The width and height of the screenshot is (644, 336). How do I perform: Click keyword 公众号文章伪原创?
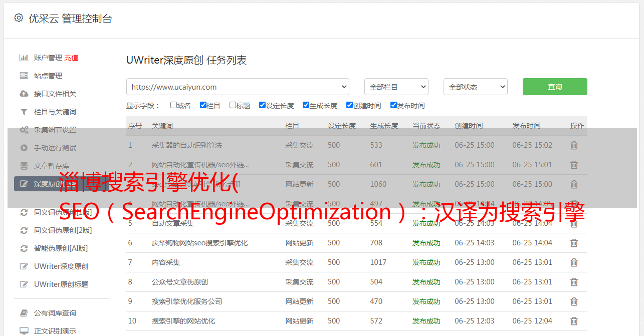[180, 282]
